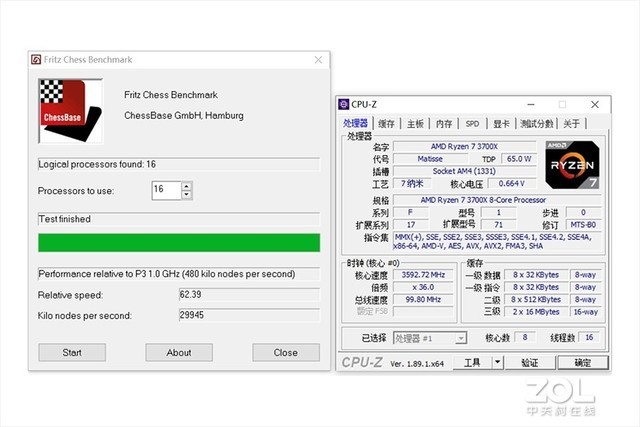Decrease processors to use with down arrow
640x427 pixels.
(187, 195)
